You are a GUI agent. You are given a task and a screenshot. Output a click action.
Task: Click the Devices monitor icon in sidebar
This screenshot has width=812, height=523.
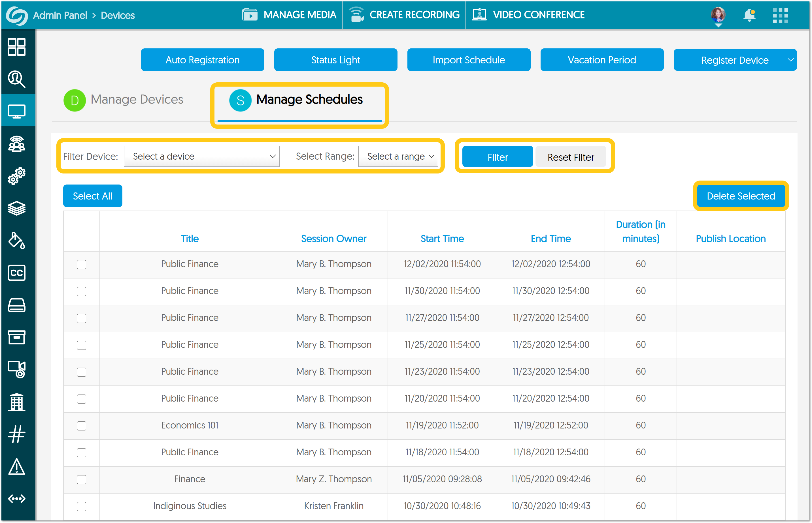click(x=17, y=111)
